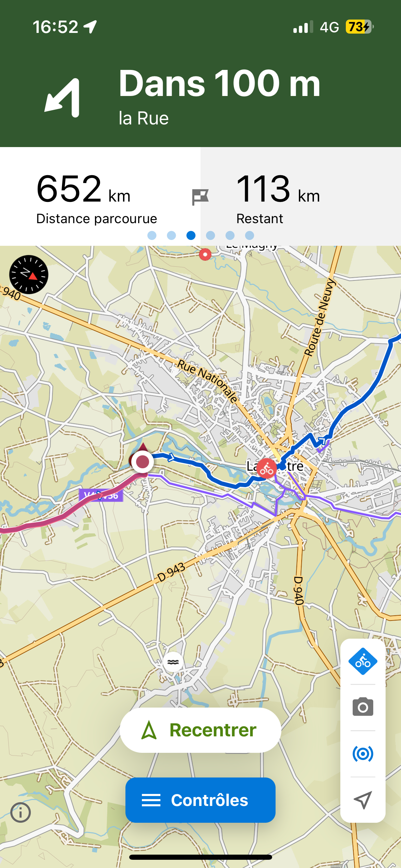Tap the 113 km Restant panel
Screen dimensions: 401x868
tap(301, 197)
